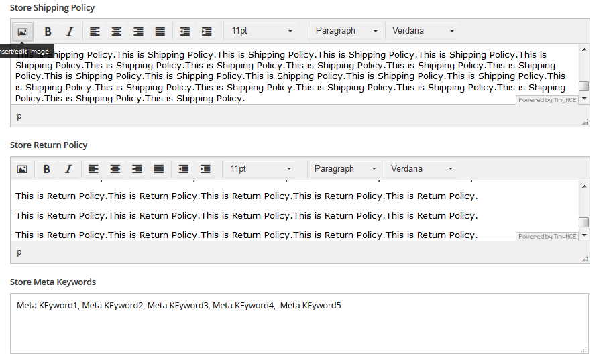
Task: Click the resize handle of Shipping Policy editor
Action: 585,122
